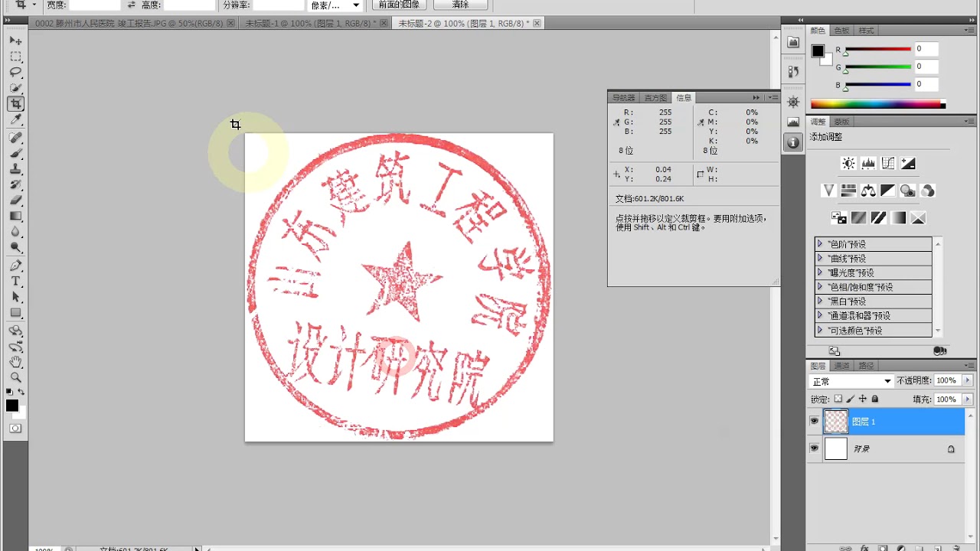Click the foreground color swatch in toolbox
Viewport: 980px width, 551px height.
click(x=12, y=406)
